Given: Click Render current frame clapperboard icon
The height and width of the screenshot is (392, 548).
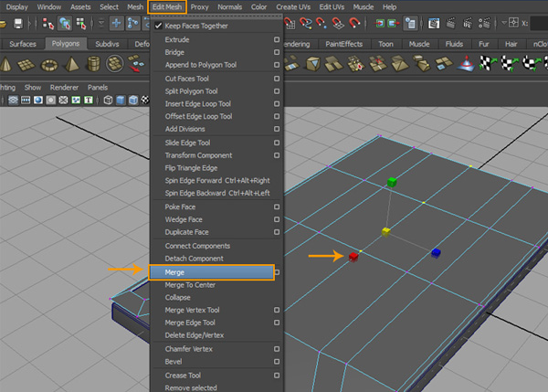Looking at the screenshot, I should click(x=451, y=24).
